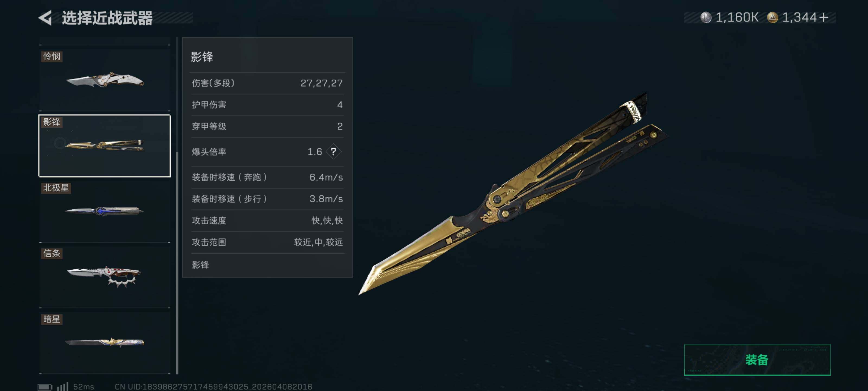Open the headshot multiplier help question mark
This screenshot has height=391, width=868.
tap(334, 152)
